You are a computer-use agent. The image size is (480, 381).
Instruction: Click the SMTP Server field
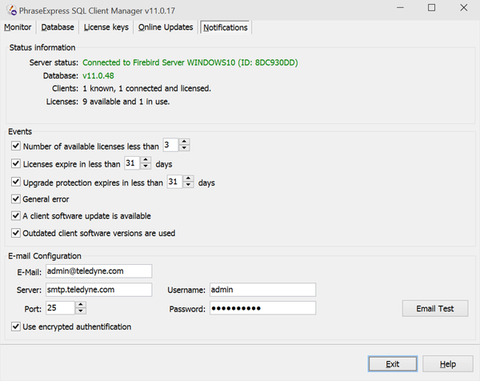[x=99, y=290]
